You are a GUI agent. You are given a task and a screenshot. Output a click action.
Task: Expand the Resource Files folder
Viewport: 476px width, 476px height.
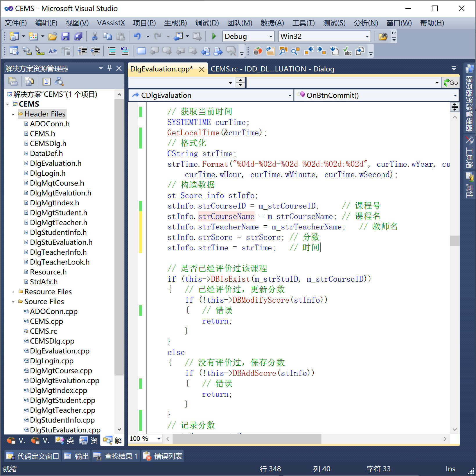pos(13,292)
